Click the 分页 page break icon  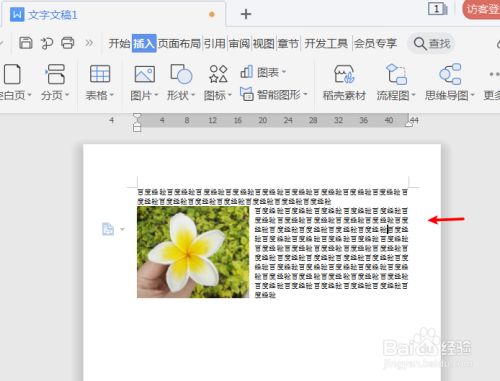coord(55,74)
